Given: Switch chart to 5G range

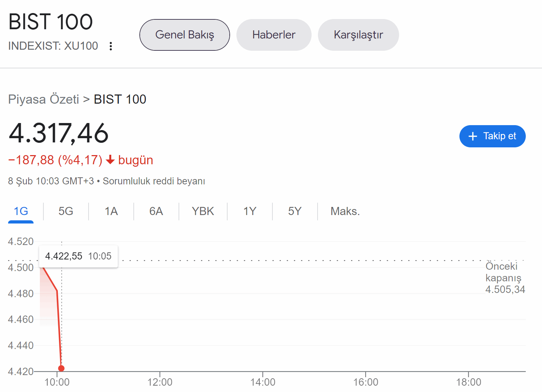Looking at the screenshot, I should [x=66, y=211].
